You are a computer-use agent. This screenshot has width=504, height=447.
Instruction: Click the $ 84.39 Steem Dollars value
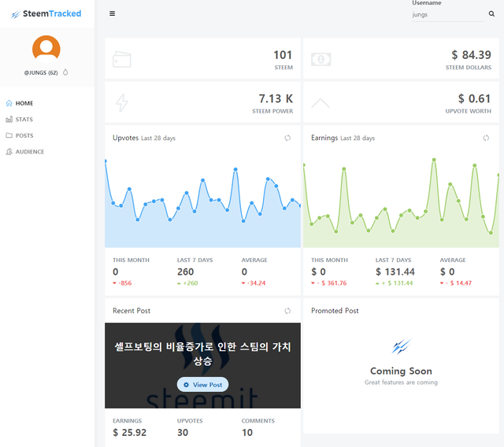click(x=471, y=55)
